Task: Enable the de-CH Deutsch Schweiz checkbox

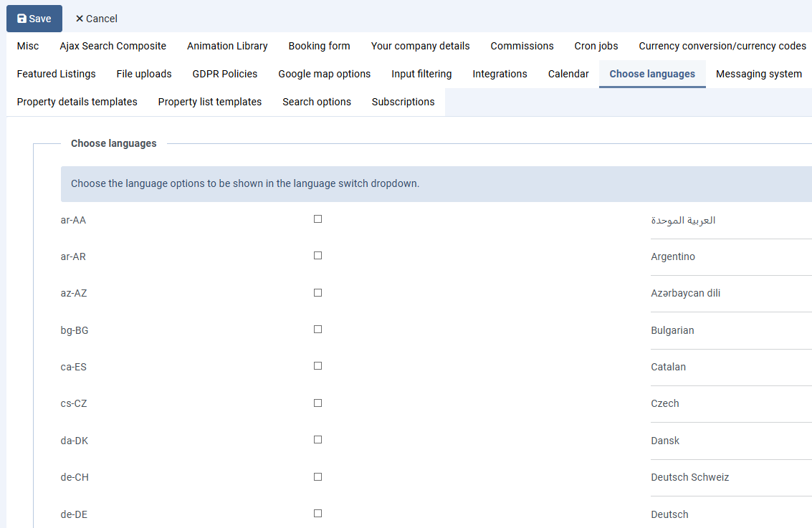Action: (x=317, y=477)
